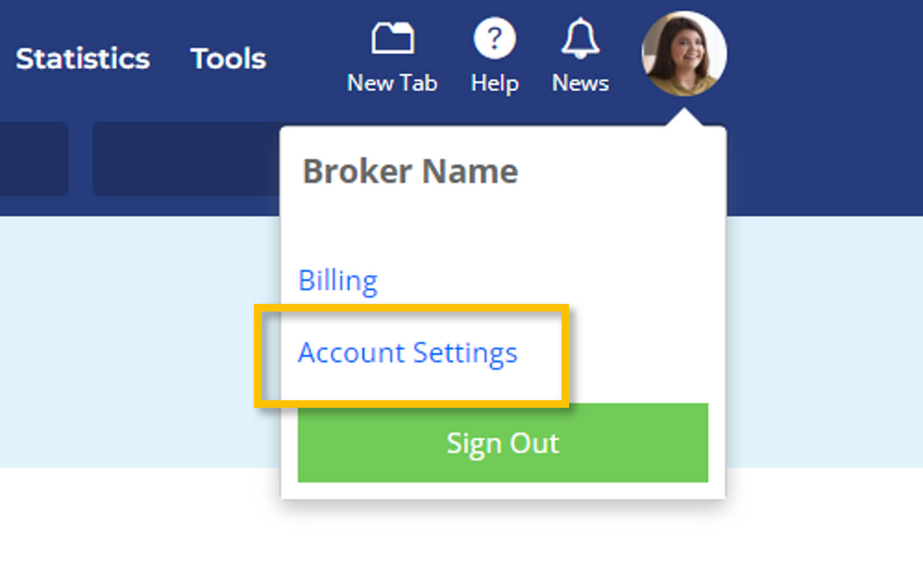Select the partially visible leftmost dark box
The height and width of the screenshot is (588, 923).
(34, 159)
